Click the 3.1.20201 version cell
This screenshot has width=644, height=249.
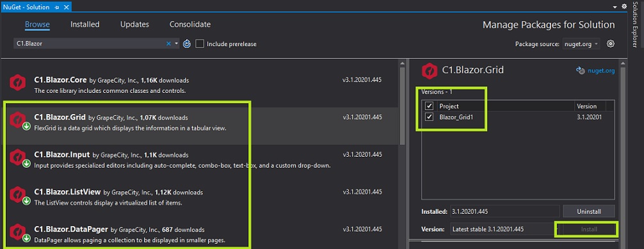pos(589,117)
